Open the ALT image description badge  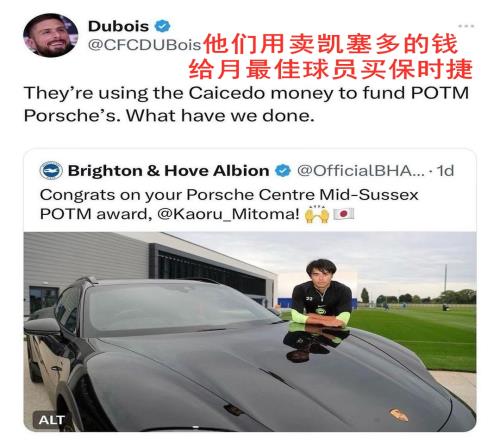(51, 420)
